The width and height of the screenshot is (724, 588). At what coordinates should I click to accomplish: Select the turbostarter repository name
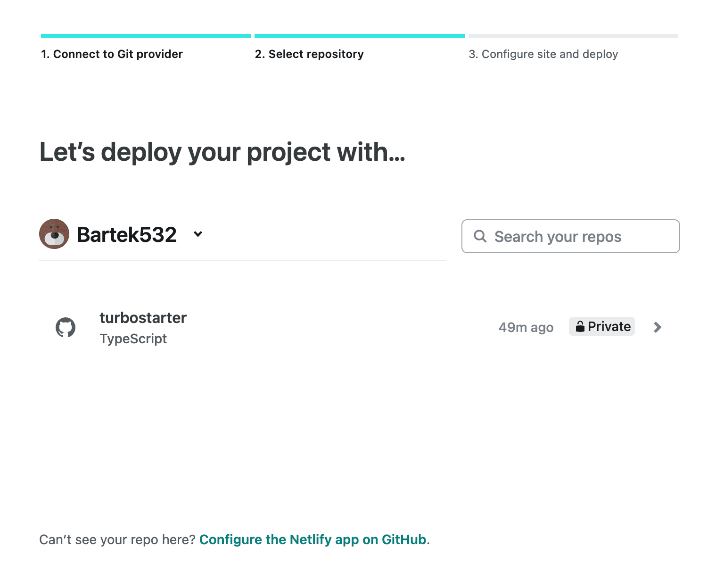click(x=143, y=318)
